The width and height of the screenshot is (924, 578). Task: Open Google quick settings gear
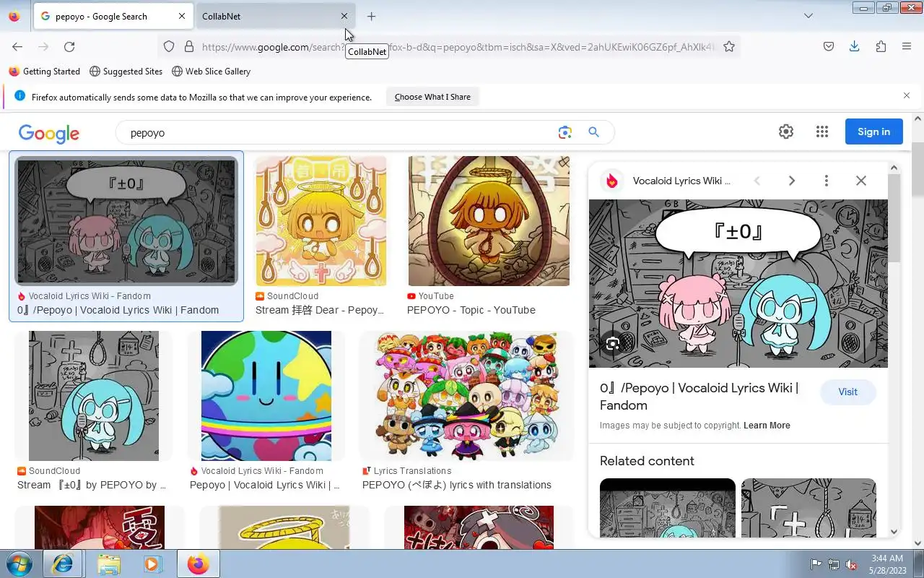pyautogui.click(x=786, y=131)
